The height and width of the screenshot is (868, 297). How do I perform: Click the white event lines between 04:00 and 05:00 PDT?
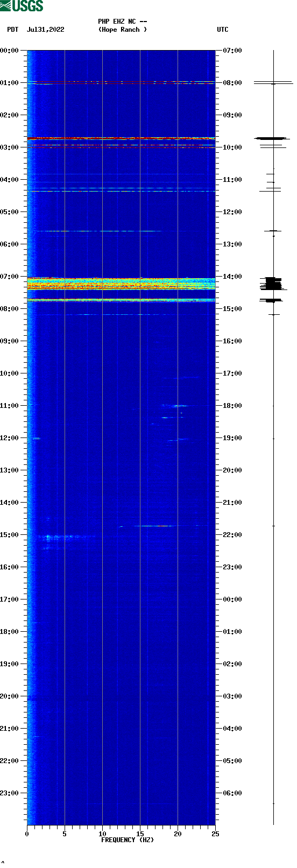[121, 189]
